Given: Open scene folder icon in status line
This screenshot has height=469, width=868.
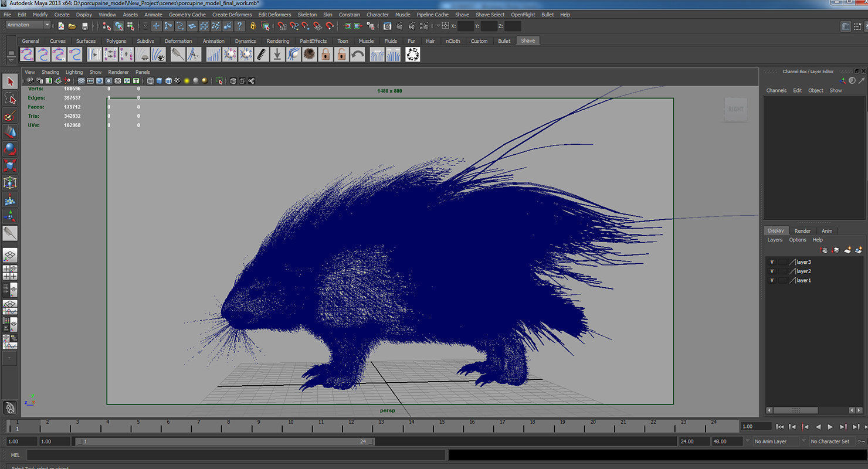Looking at the screenshot, I should pos(72,26).
